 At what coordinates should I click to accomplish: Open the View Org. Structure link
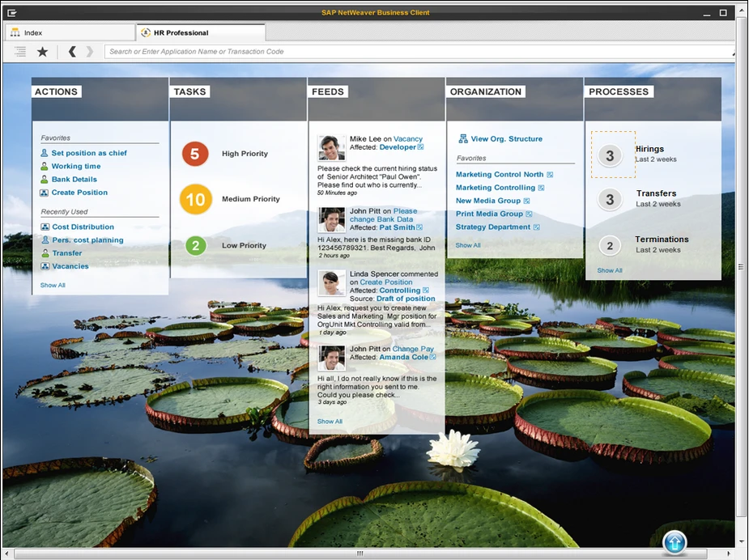[x=506, y=139]
